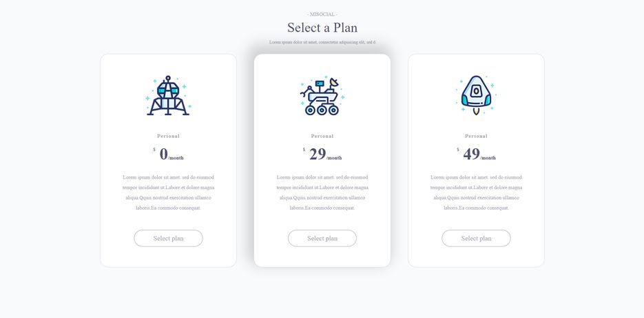Click the description text in right card

pyautogui.click(x=476, y=192)
